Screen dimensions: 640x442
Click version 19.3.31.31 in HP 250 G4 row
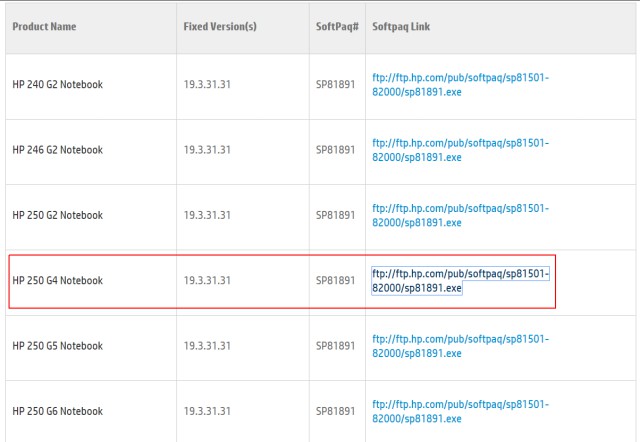207,280
